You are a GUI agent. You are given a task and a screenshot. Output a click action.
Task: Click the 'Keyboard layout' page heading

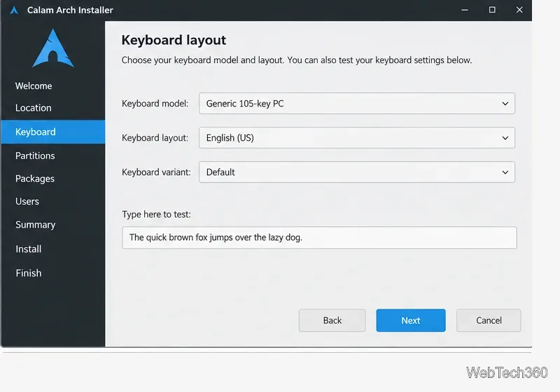[x=174, y=40]
